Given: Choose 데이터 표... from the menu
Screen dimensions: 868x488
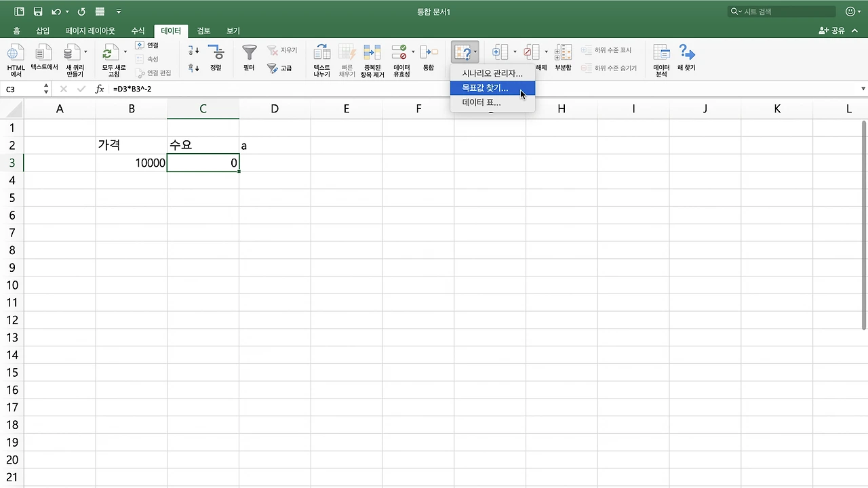Looking at the screenshot, I should (492, 102).
